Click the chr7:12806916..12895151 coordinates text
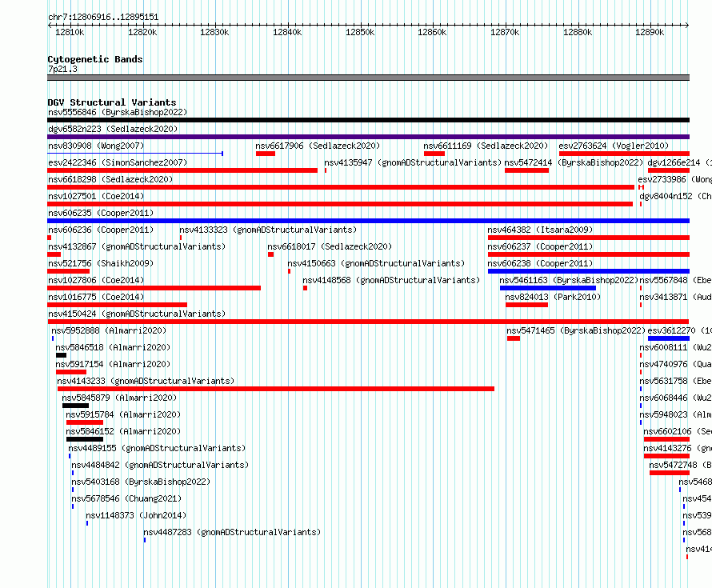712x588 pixels. pos(103,17)
